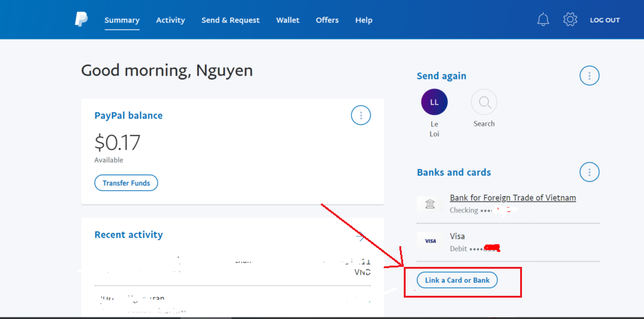This screenshot has height=319, width=644.
Task: Open the Recent activity heading link
Action: 128,235
